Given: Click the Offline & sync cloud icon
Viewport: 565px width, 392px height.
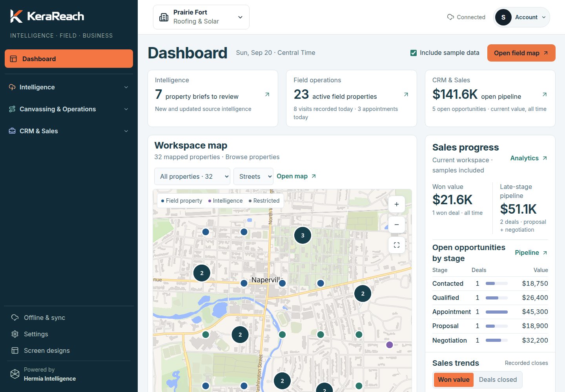Looking at the screenshot, I should coord(15,318).
